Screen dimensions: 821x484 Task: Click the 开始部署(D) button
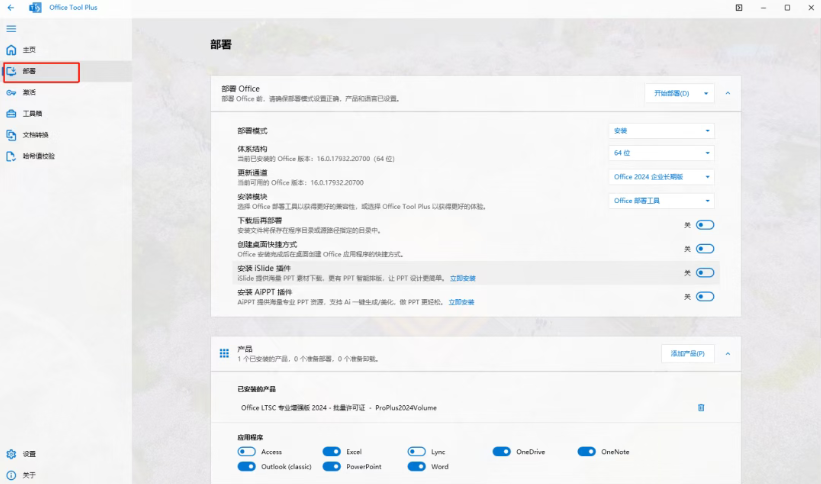click(672, 93)
